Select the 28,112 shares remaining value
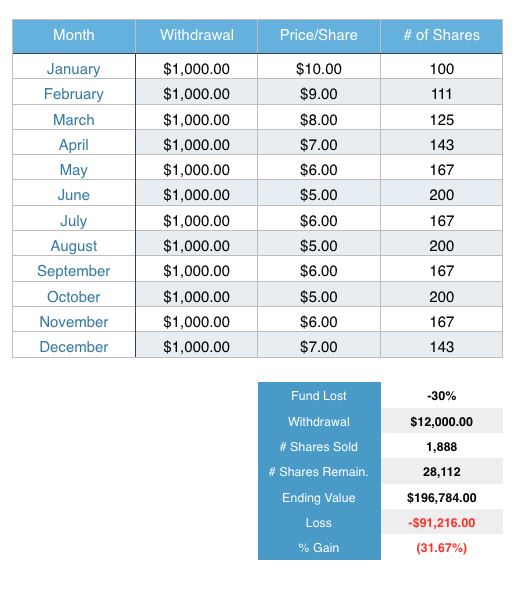This screenshot has width=518, height=590. (442, 471)
